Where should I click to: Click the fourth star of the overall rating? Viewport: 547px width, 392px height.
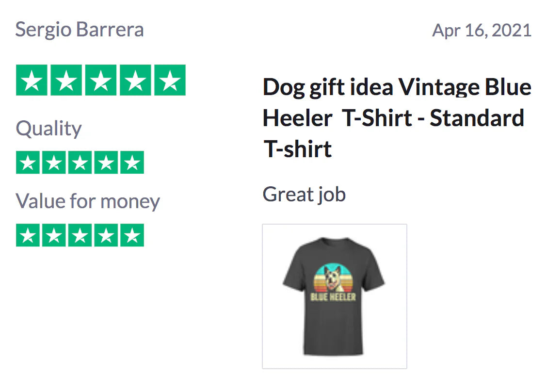pos(136,80)
